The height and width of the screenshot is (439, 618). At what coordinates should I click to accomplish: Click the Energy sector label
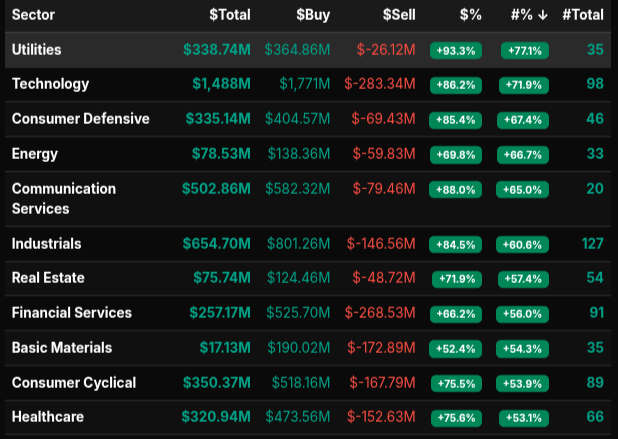coord(34,154)
